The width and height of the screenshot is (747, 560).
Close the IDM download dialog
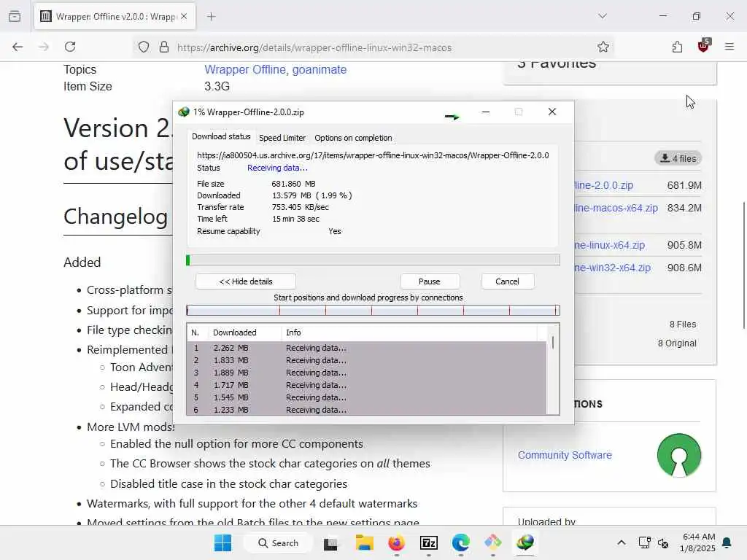tap(552, 112)
